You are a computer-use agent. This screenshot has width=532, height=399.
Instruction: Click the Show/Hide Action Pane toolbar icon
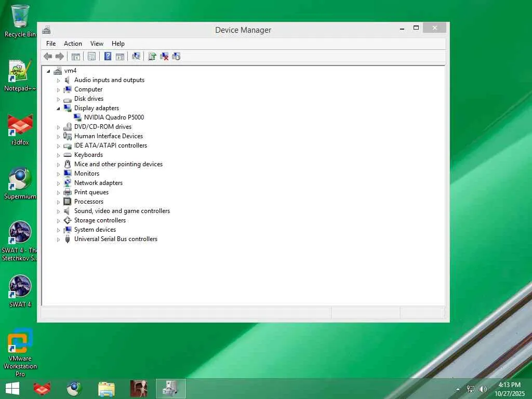click(120, 56)
